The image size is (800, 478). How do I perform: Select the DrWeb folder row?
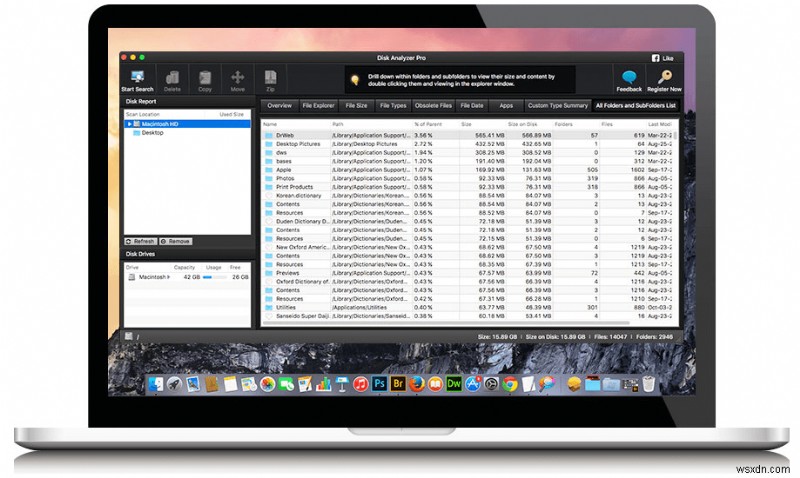point(467,135)
